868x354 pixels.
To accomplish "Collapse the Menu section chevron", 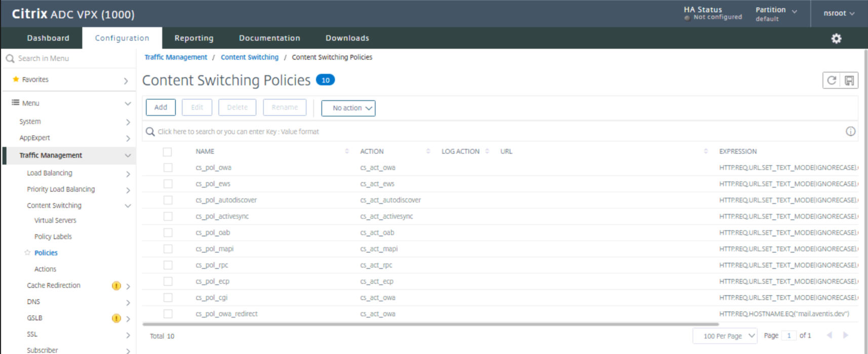I will (x=128, y=103).
